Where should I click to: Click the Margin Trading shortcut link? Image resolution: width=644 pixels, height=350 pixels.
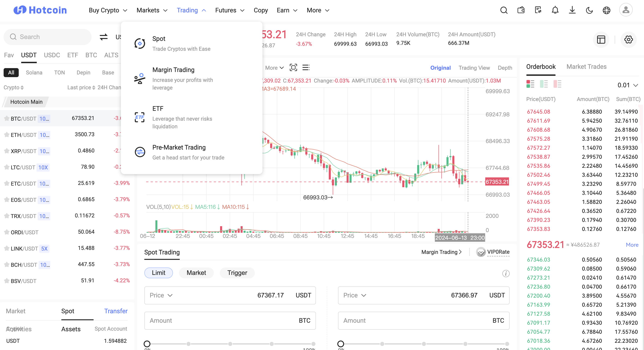(441, 252)
